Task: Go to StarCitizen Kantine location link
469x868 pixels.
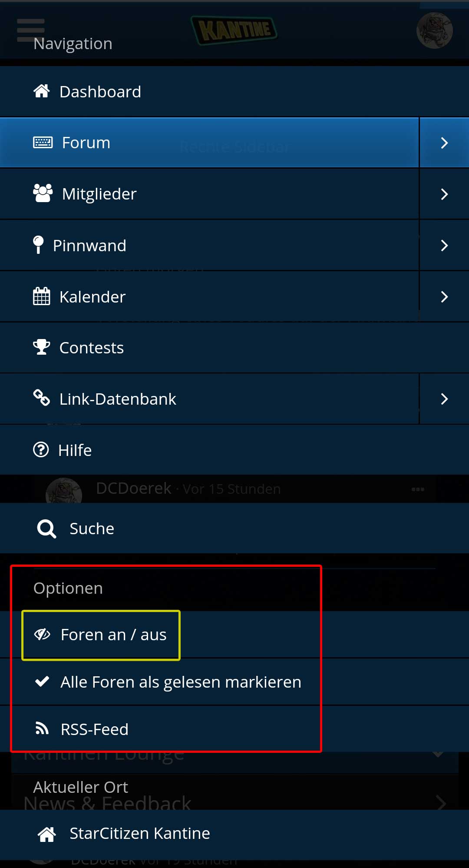Action: pyautogui.click(x=139, y=834)
